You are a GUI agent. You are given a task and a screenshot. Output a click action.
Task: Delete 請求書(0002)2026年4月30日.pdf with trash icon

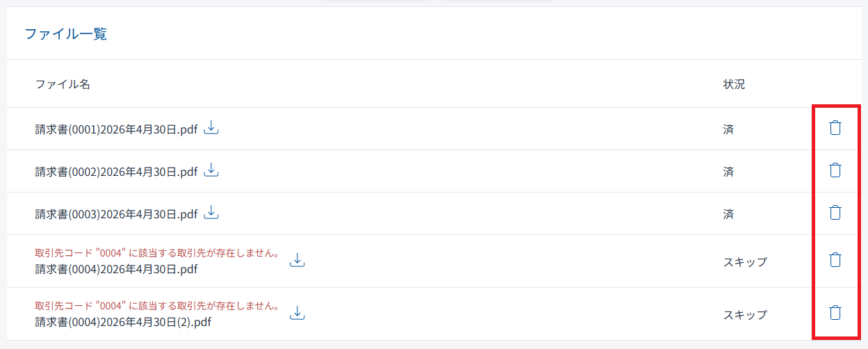[835, 170]
